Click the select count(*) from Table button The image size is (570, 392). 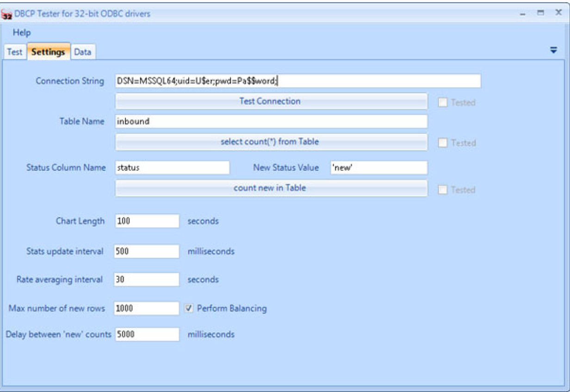tap(271, 142)
